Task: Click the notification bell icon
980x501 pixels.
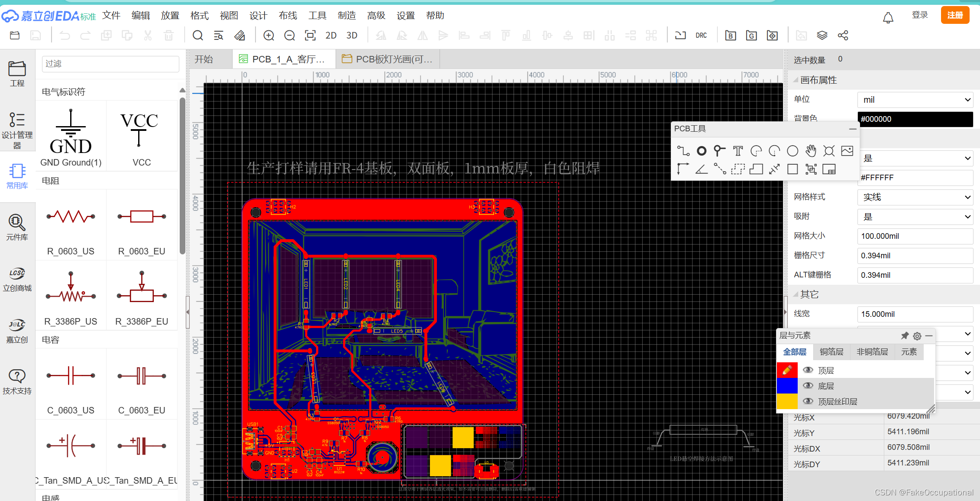Action: point(888,17)
